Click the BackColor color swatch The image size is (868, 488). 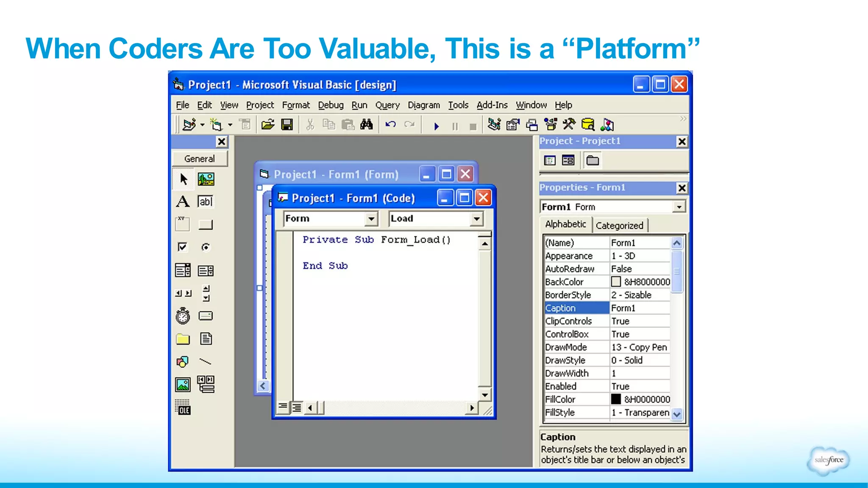(616, 282)
